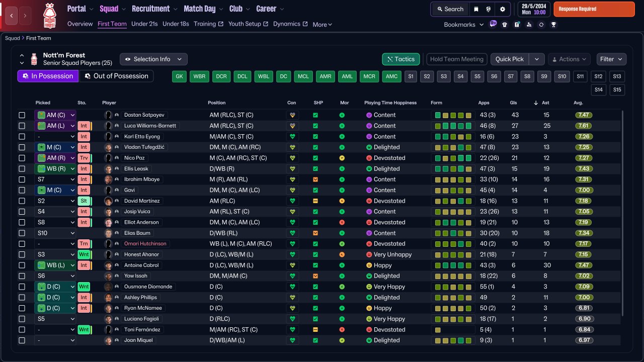Image resolution: width=644 pixels, height=362 pixels.
Task: Click Vladan Tufegdžić's player portrait
Action: (x=108, y=147)
